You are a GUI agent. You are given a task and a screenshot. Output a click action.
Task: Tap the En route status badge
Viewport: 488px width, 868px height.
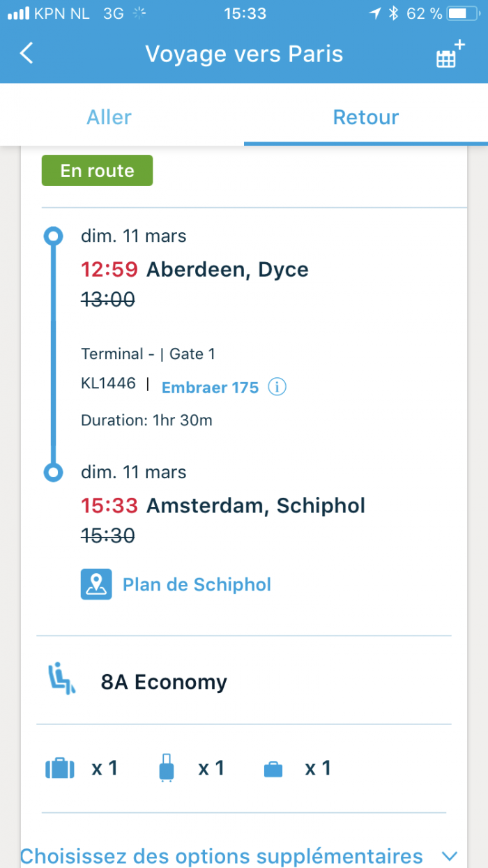(x=97, y=171)
